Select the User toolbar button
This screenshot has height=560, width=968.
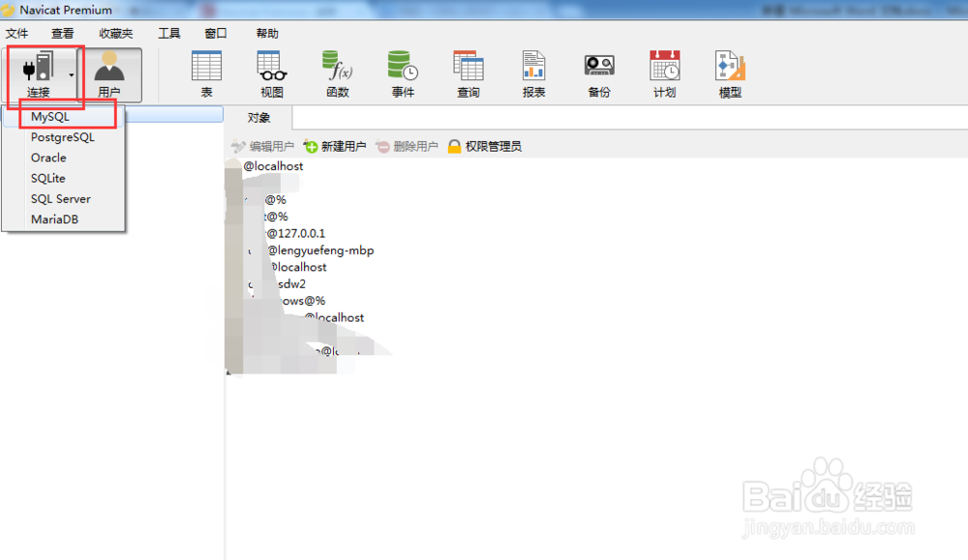109,74
